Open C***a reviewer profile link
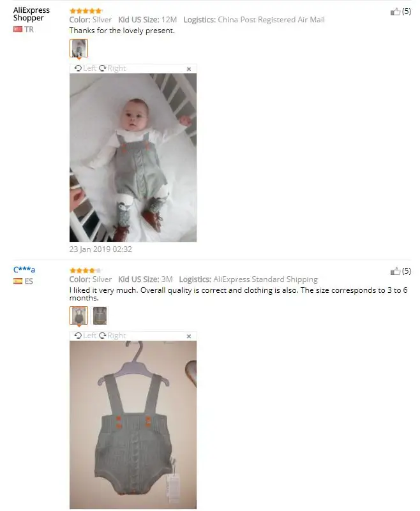420x511 pixels. [x=24, y=269]
